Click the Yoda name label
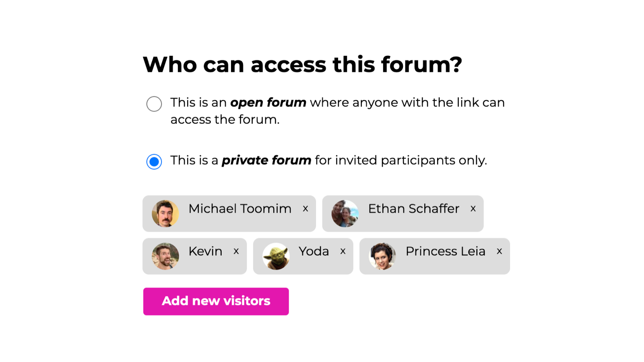The width and height of the screenshot is (644, 362). click(314, 251)
